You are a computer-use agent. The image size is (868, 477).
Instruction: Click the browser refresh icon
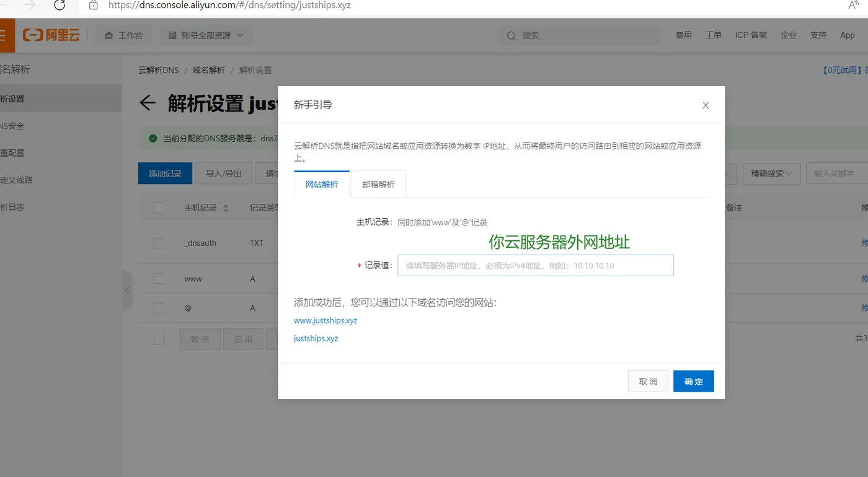(60, 5)
